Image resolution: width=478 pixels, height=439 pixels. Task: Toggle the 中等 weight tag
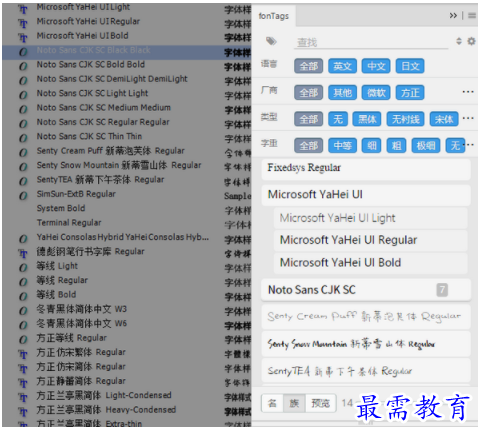click(342, 146)
